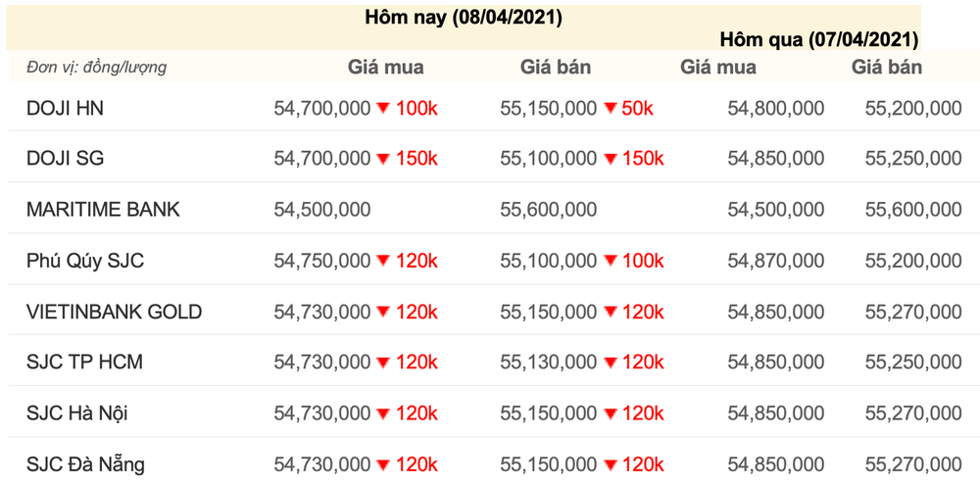Click the first Giá mua column header
980x485 pixels.
pos(385,67)
